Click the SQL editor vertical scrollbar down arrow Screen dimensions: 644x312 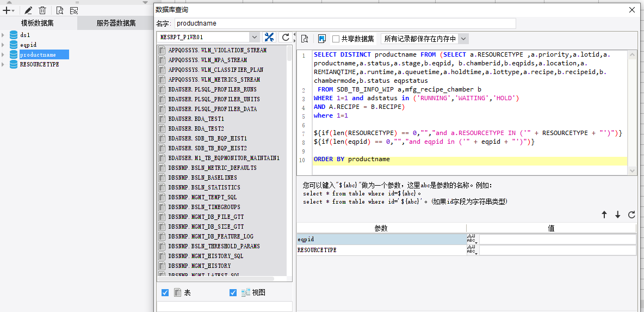click(633, 171)
